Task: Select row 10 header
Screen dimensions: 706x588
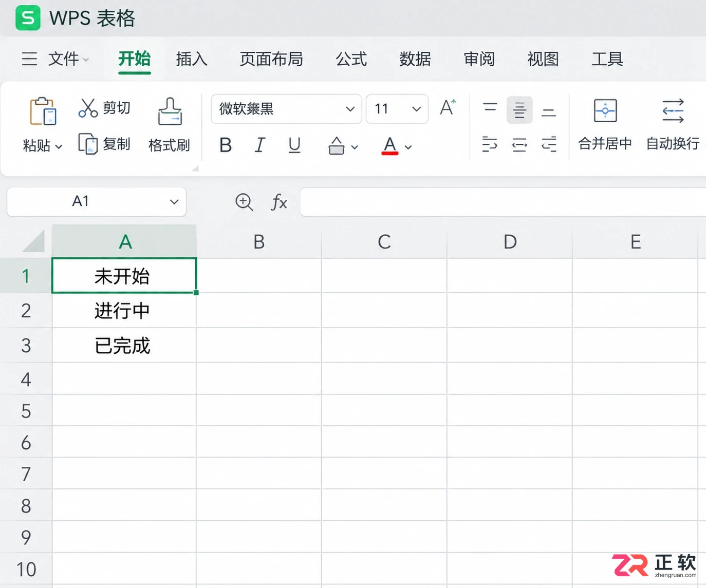Action: [26, 569]
